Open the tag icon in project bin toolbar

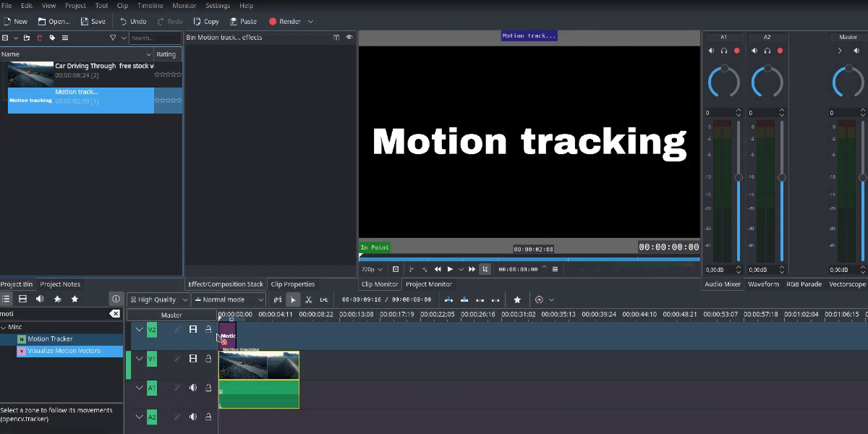(52, 38)
